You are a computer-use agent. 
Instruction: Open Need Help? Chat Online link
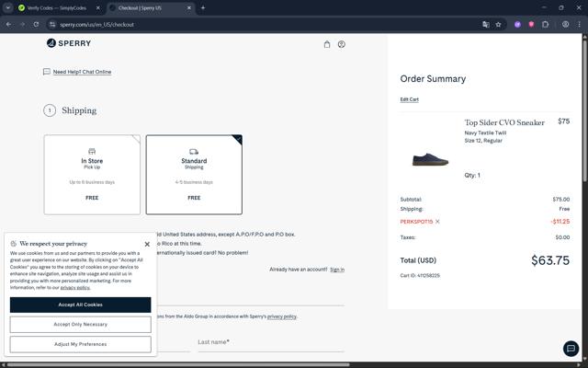(x=82, y=72)
